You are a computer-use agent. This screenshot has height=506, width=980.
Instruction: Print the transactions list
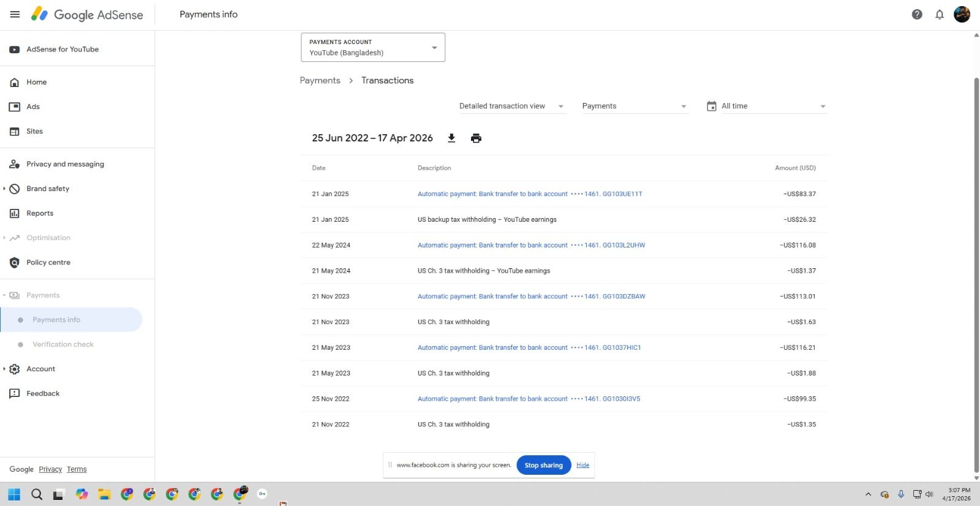coord(476,138)
